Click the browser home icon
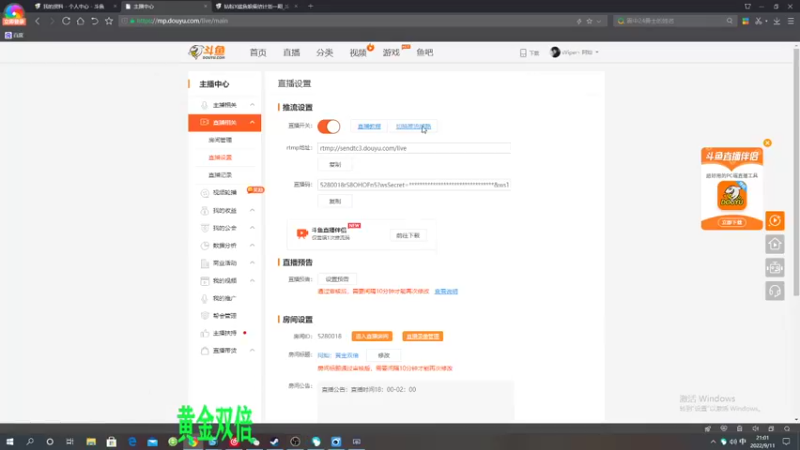 [80, 21]
